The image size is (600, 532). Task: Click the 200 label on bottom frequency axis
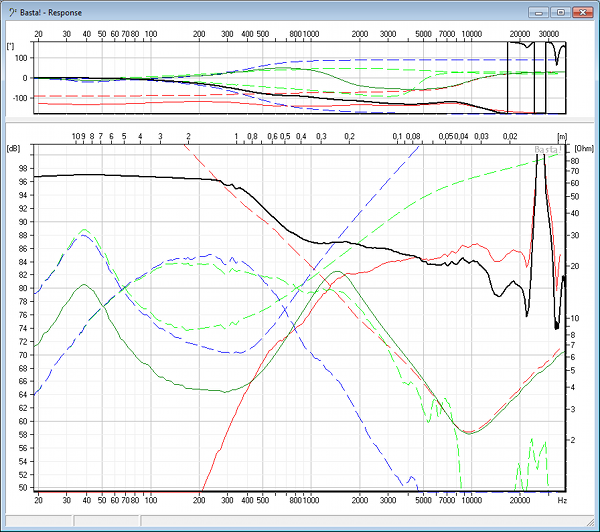click(200, 499)
